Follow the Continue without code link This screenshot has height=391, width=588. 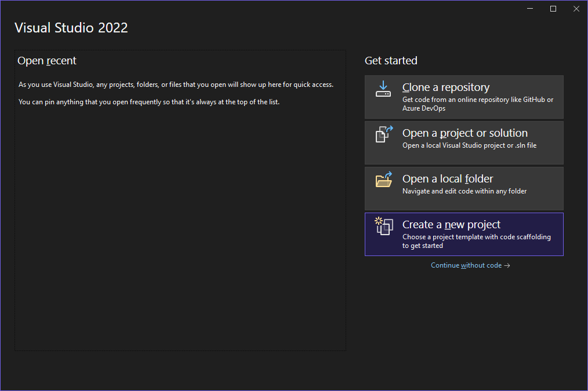(470, 265)
